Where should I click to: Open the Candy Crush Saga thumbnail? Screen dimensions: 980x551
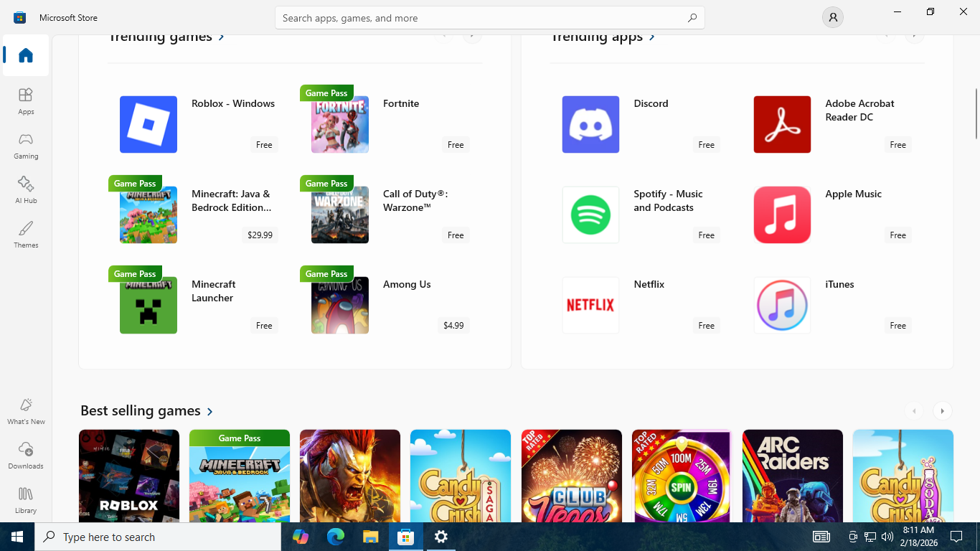(x=461, y=476)
